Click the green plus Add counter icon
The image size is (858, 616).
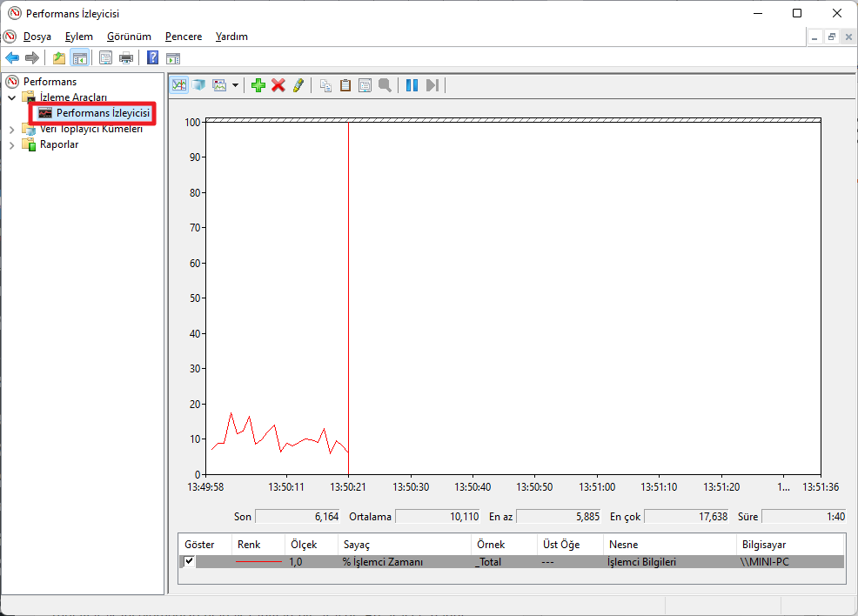[258, 85]
